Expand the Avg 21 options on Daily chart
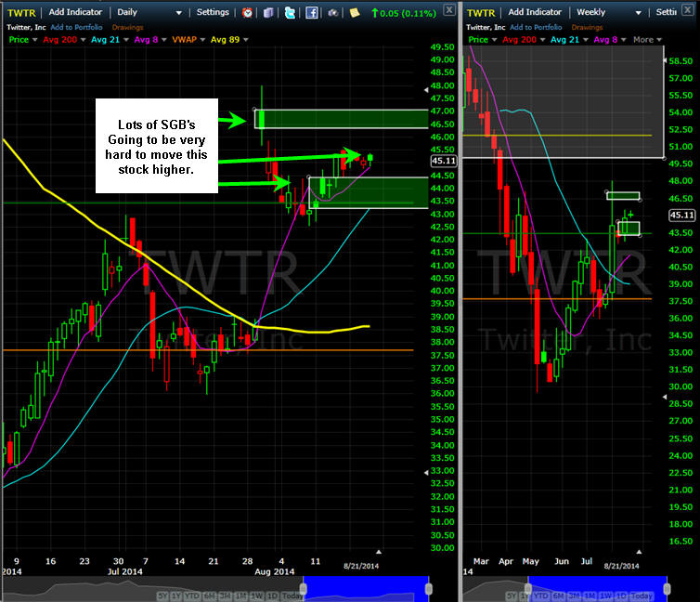The height and width of the screenshot is (602, 700). coord(126,40)
